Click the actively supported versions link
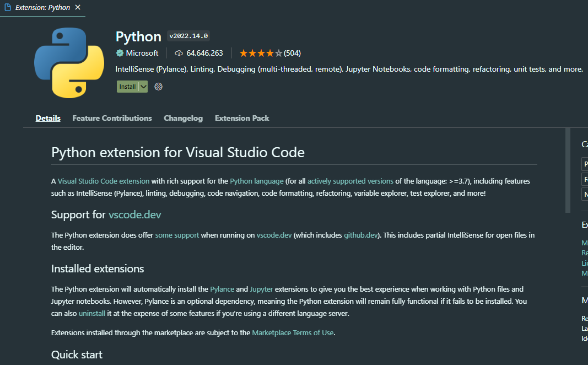This screenshot has height=365, width=588. point(350,181)
